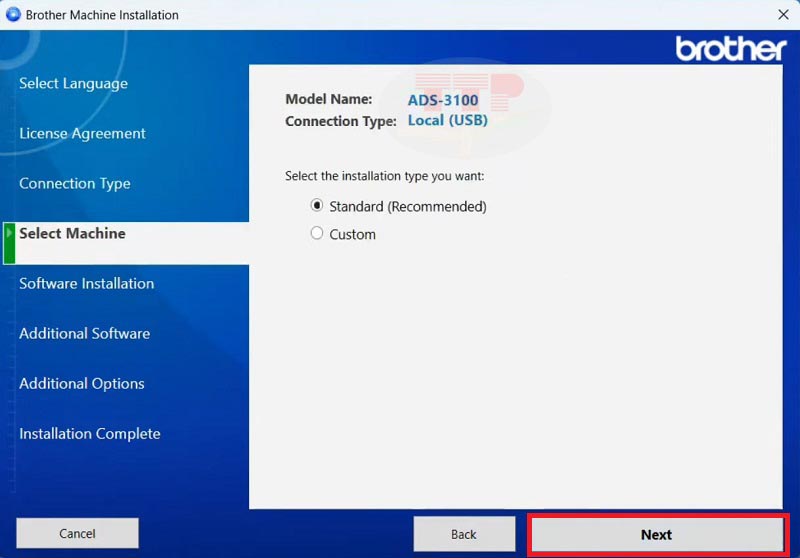Image resolution: width=800 pixels, height=558 pixels.
Task: Click the Connection Type label in panel
Action: [341, 121]
